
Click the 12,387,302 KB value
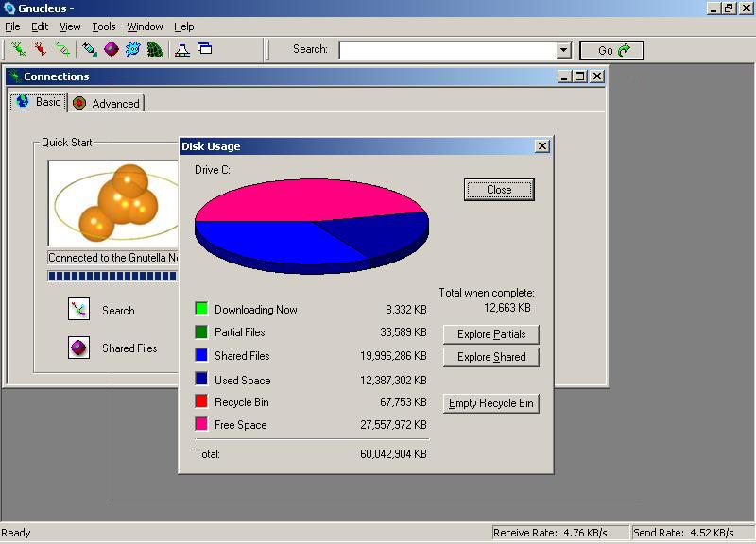click(x=393, y=381)
